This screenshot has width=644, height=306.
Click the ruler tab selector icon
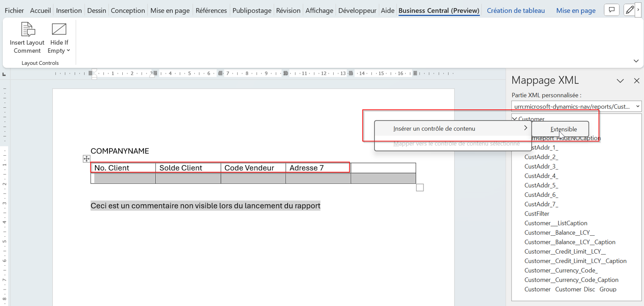(x=4, y=74)
